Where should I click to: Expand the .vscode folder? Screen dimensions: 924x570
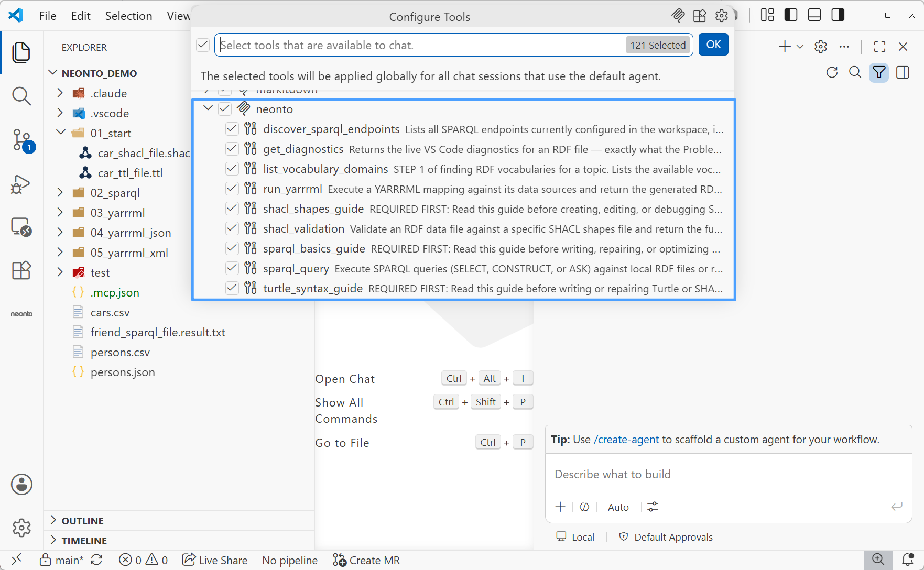pos(60,113)
